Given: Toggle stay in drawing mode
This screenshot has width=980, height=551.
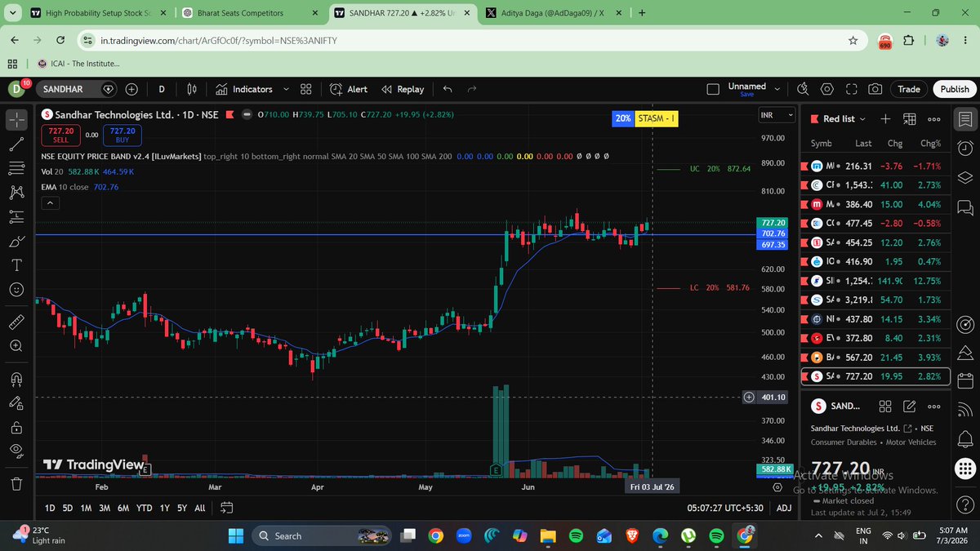Looking at the screenshot, I should click(16, 402).
